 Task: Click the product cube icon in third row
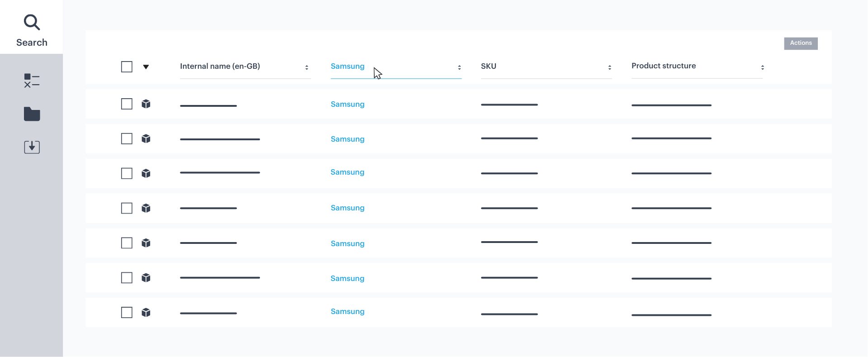pyautogui.click(x=146, y=173)
